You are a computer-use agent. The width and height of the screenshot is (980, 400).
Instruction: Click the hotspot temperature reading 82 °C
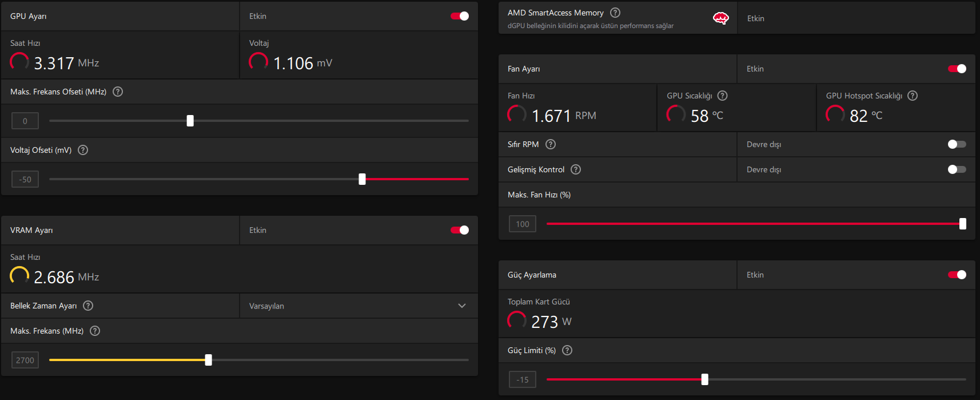point(866,116)
